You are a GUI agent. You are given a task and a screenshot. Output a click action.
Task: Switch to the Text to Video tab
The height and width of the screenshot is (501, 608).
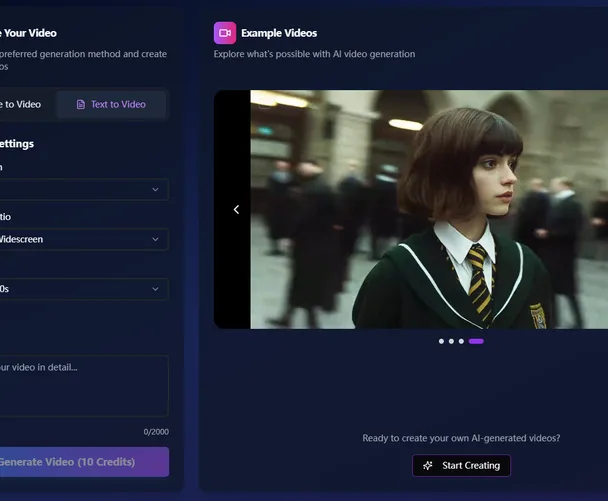[111, 104]
